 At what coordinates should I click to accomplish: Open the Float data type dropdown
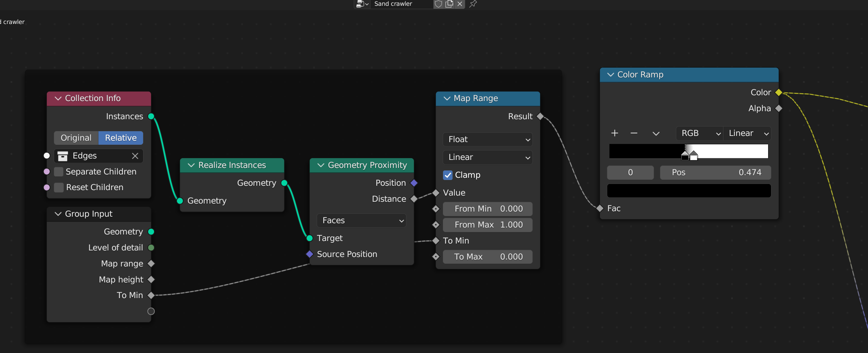click(x=488, y=140)
